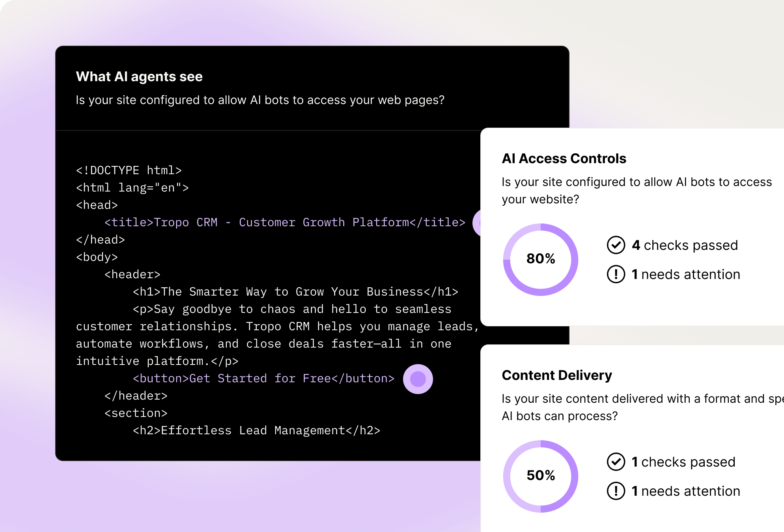Select the checkmark icon next to "1 checks passed"

[616, 462]
